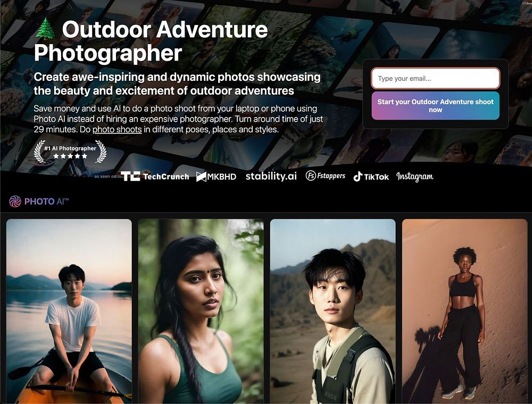Click the Instagram logo
This screenshot has height=404, width=532.
414,176
